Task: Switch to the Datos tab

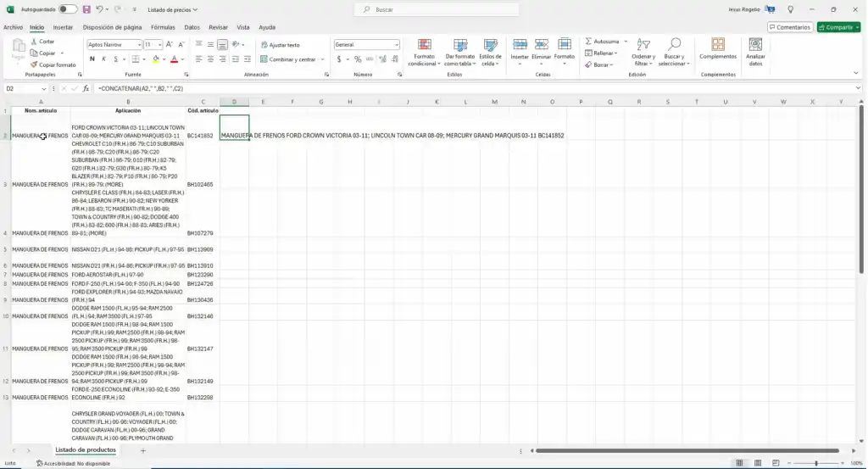Action: point(192,27)
